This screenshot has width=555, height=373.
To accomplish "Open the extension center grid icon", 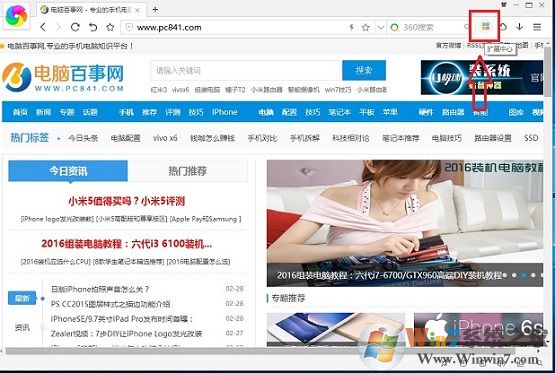I will click(485, 26).
